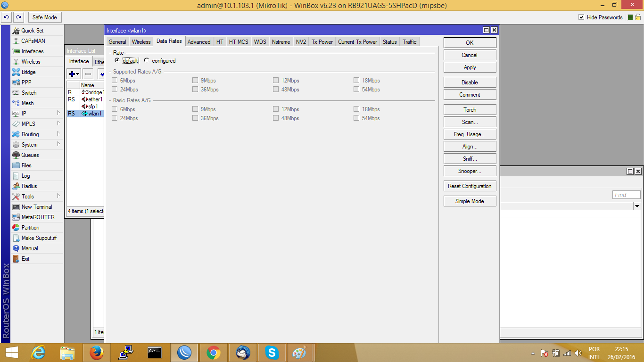Toggle the Safe Mode button

pos(45,17)
